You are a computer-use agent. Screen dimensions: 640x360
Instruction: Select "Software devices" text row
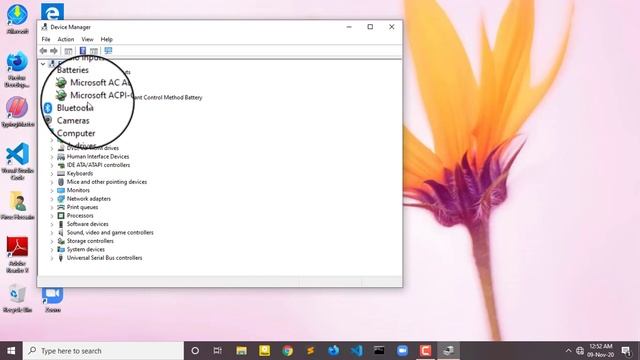(x=88, y=224)
